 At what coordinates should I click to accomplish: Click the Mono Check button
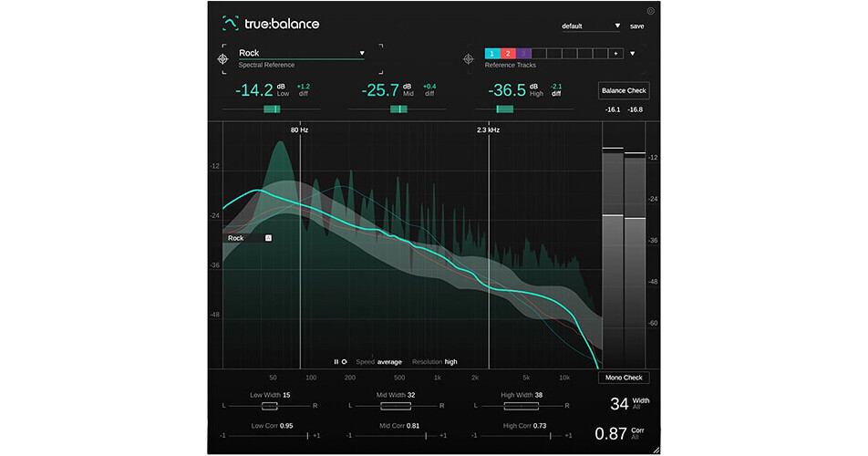[x=624, y=378]
